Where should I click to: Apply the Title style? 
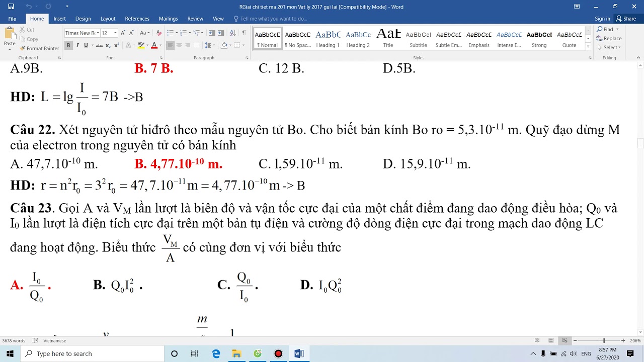click(x=388, y=39)
